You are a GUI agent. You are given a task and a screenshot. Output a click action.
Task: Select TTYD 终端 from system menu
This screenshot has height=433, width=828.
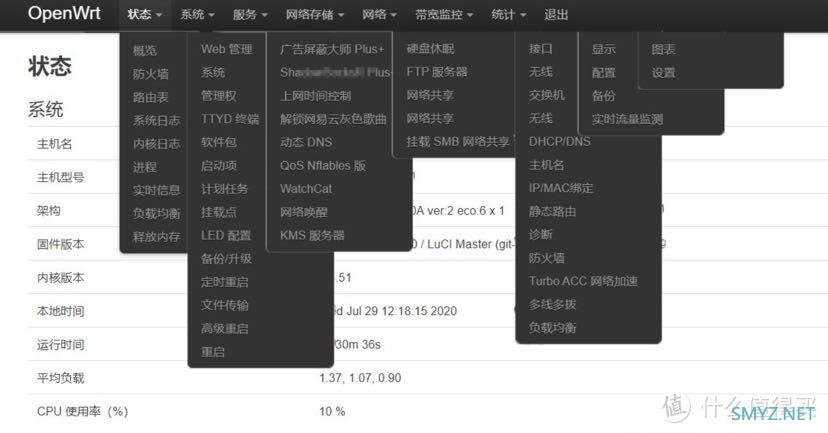tap(230, 119)
